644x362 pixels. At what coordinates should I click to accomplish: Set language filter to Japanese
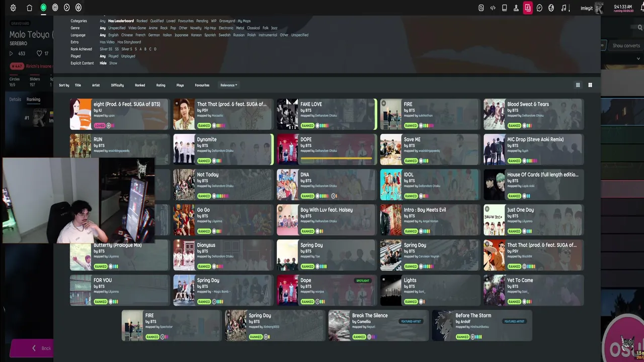point(181,35)
